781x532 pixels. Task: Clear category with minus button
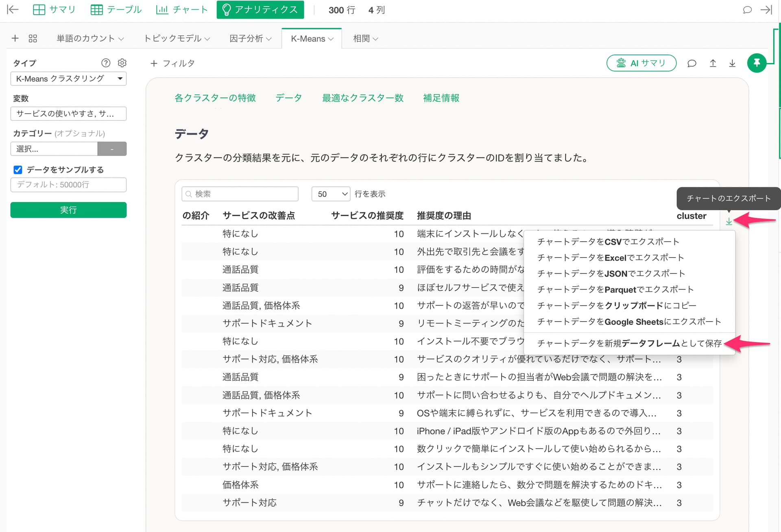(112, 149)
